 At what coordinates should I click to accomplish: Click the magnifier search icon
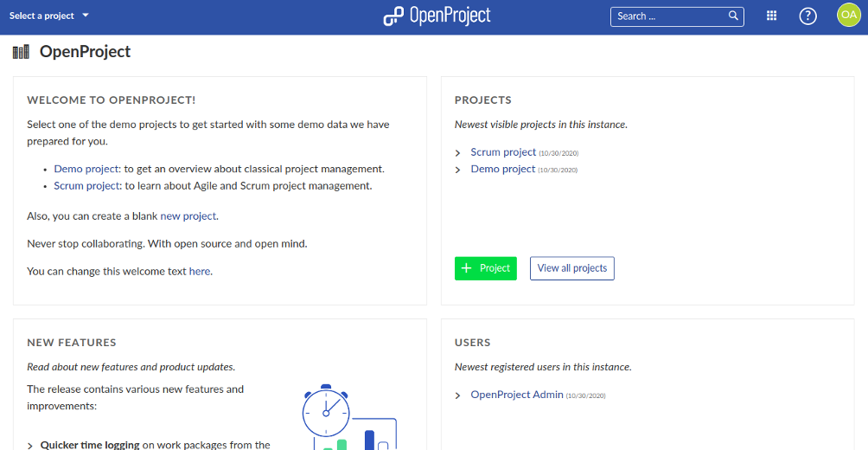(733, 16)
